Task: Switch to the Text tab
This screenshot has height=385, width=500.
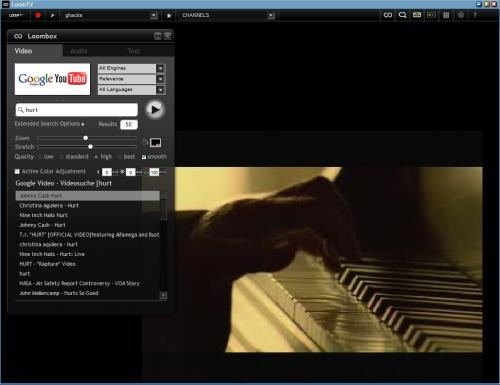Action: pyautogui.click(x=134, y=51)
